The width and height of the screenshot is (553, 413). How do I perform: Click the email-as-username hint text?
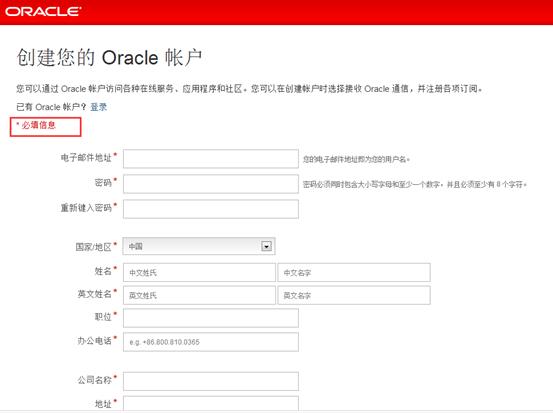356,159
